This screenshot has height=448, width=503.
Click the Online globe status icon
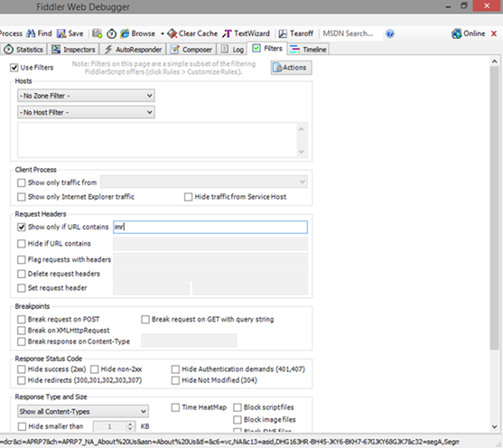pyautogui.click(x=456, y=33)
